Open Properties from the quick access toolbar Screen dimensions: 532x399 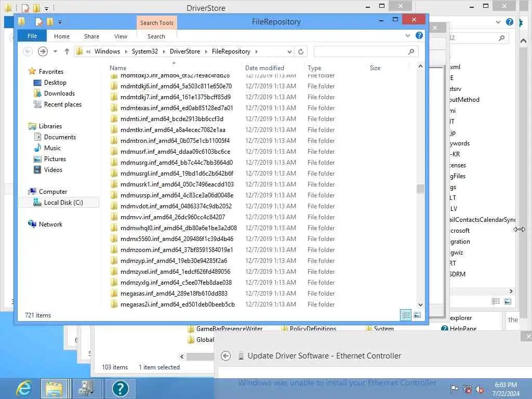(38, 22)
